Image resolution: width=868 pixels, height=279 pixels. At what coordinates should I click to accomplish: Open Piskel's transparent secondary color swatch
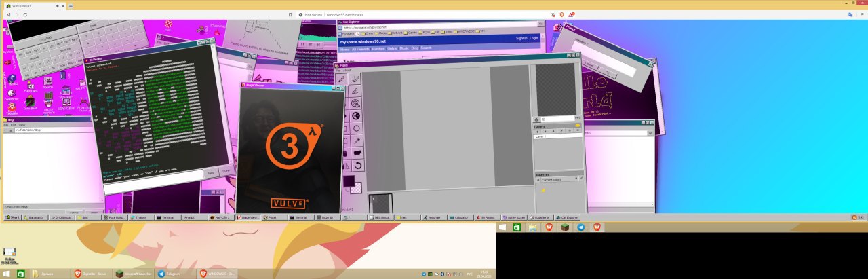click(356, 187)
